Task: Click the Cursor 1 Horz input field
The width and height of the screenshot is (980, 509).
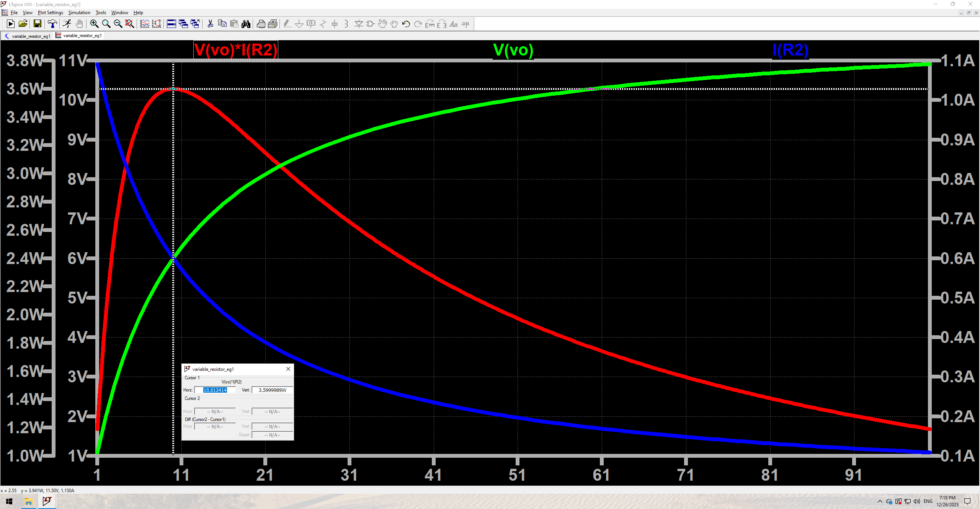Action: click(x=215, y=390)
